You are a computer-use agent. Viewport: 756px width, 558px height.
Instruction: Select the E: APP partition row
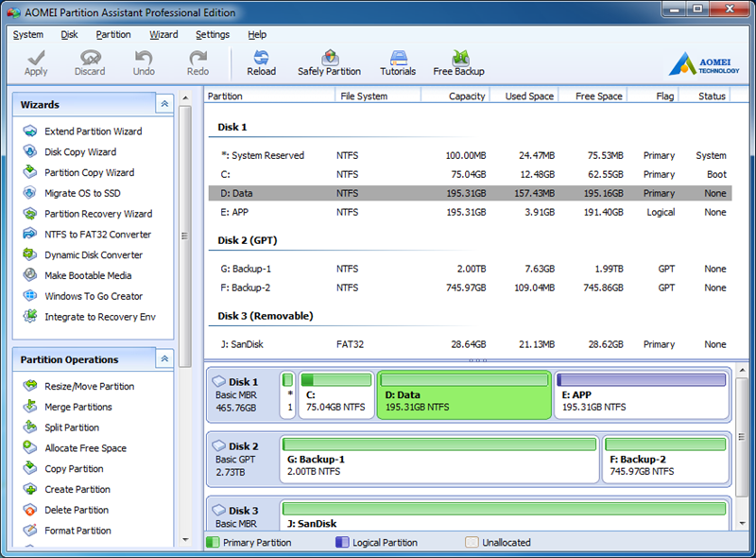468,212
